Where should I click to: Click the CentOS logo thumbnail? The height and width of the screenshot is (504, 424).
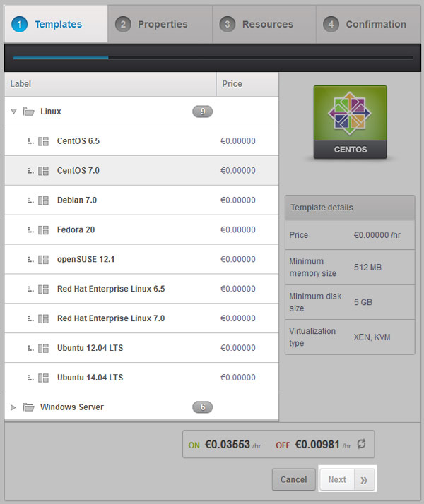click(351, 122)
